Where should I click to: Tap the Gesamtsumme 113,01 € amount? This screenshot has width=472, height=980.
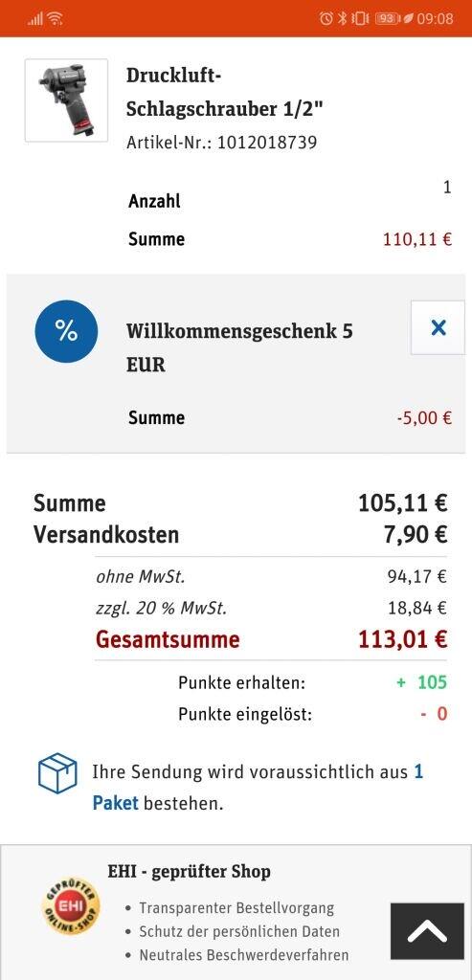[x=403, y=639]
